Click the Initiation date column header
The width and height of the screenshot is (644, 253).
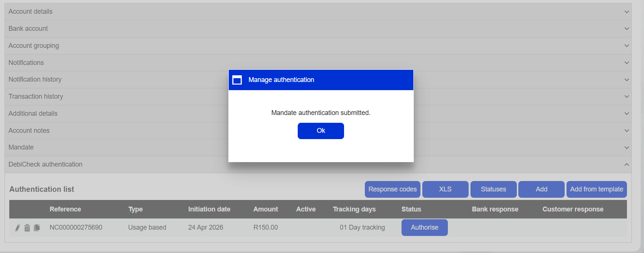[x=209, y=209]
